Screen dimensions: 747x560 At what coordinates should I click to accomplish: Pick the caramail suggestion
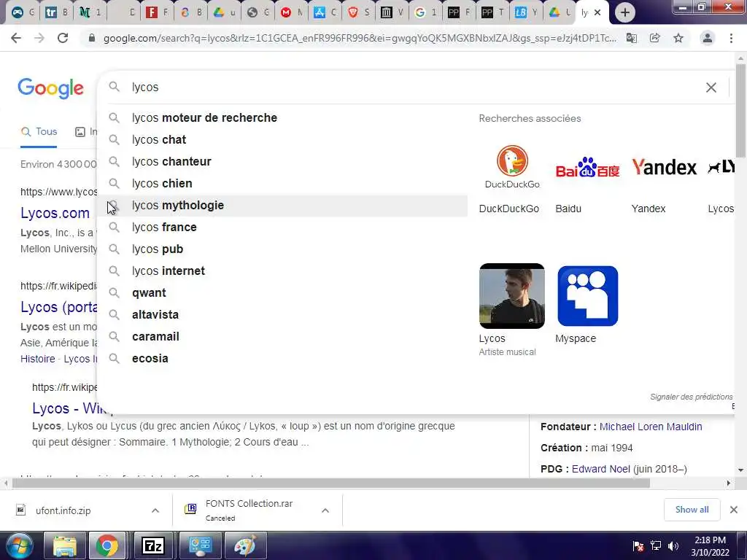282,337
